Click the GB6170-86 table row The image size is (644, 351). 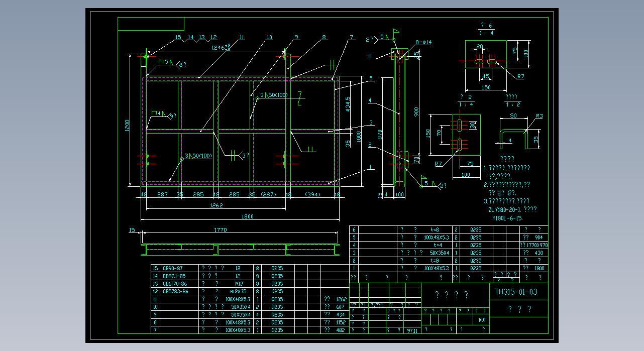click(174, 284)
